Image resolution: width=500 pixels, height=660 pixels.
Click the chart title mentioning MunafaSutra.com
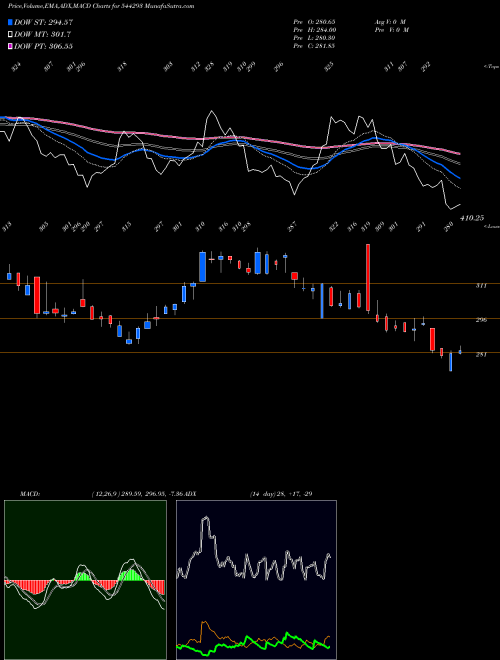101,6
